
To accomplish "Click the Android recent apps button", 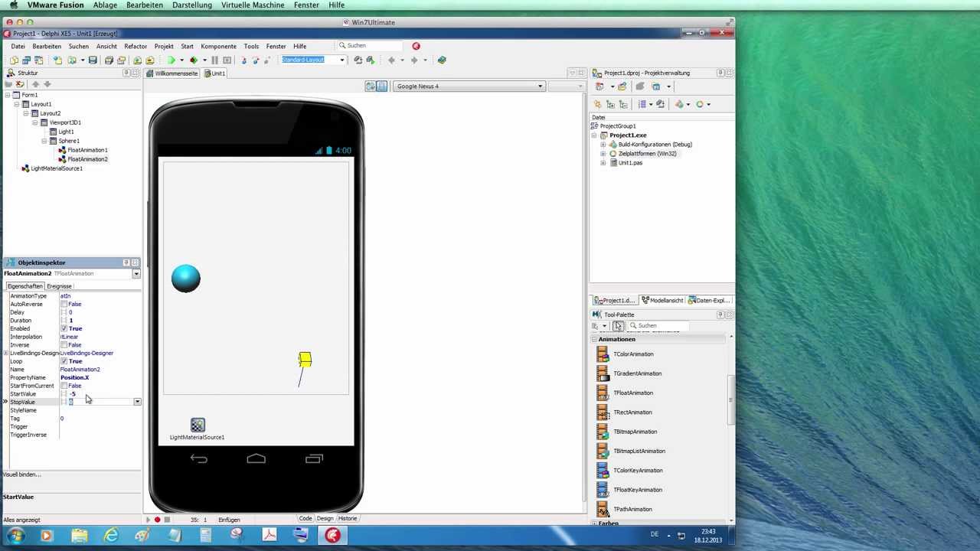I will [314, 459].
